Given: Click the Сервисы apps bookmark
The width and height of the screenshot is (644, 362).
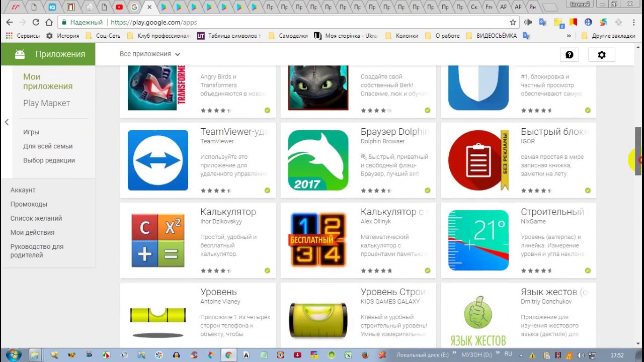Looking at the screenshot, I should 23,36.
